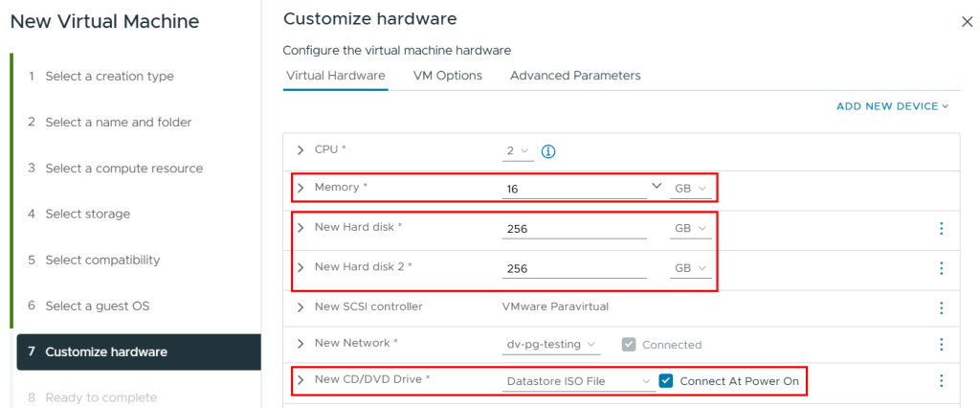Expand the Memory settings row
Image resolution: width=980 pixels, height=408 pixels.
point(301,188)
